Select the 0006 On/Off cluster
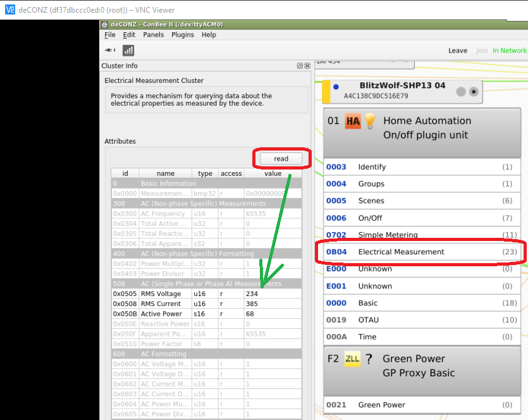This screenshot has height=420, width=528. coord(422,218)
